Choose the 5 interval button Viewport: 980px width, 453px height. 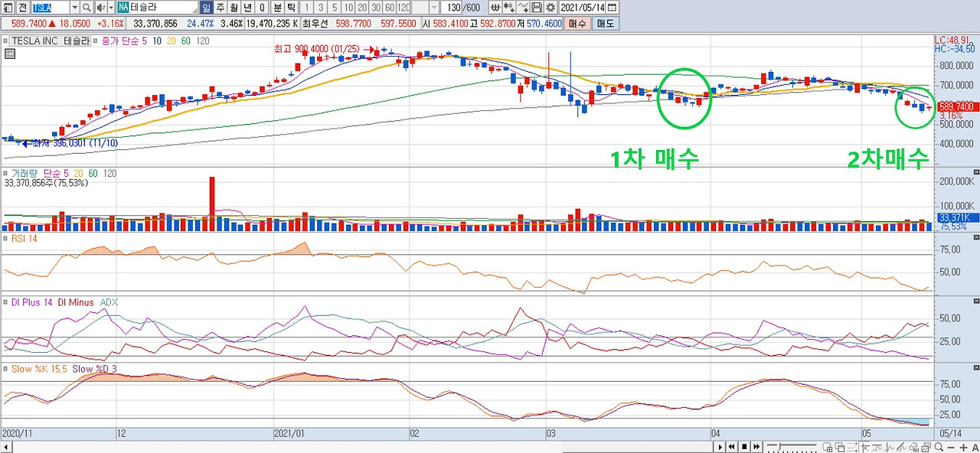(x=335, y=8)
